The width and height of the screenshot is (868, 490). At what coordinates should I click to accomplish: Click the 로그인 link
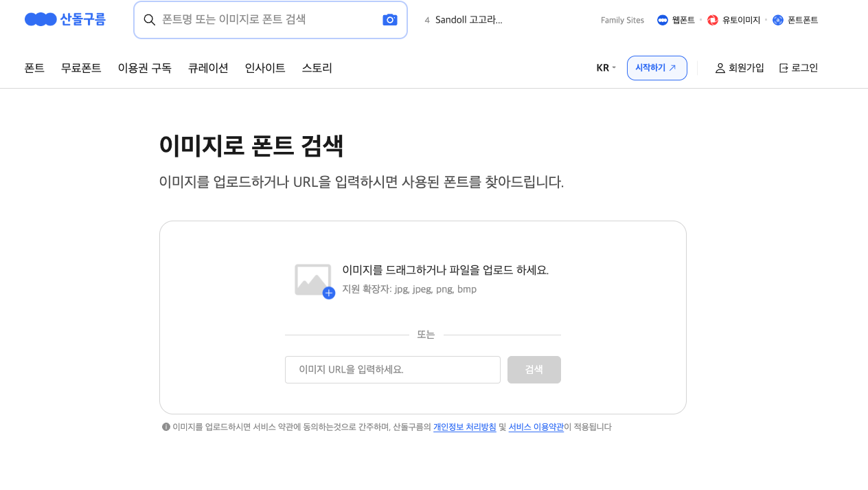(x=805, y=68)
